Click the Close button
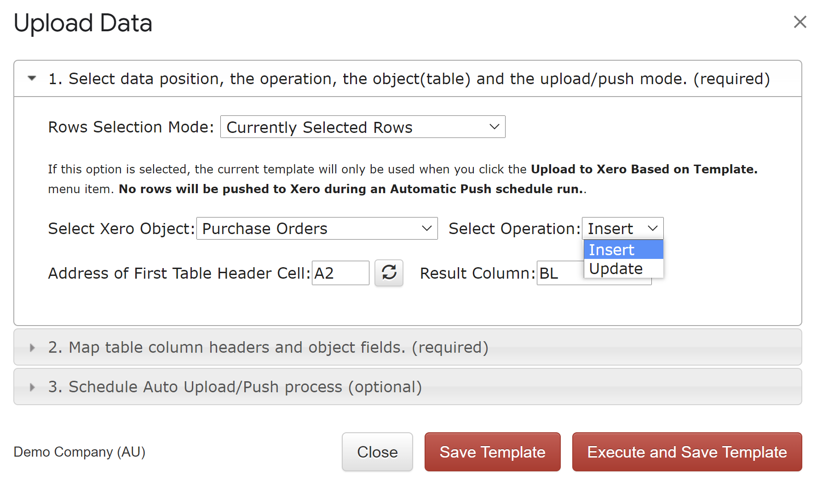The image size is (817, 504). click(x=377, y=452)
